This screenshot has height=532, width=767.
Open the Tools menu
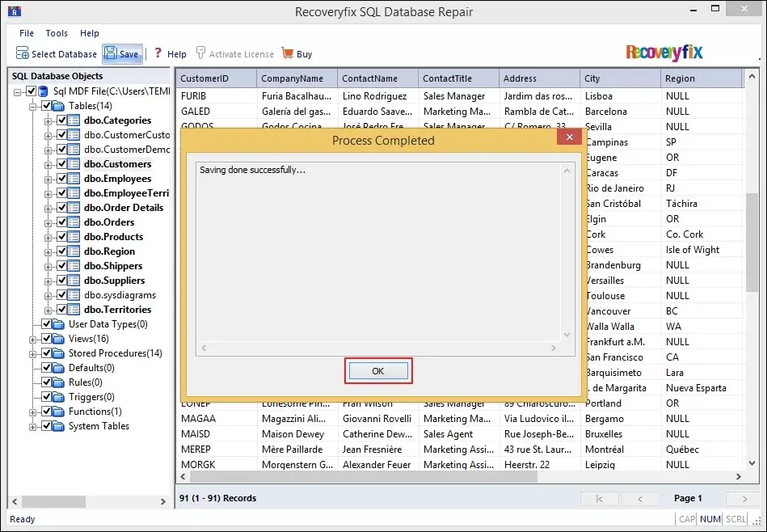point(57,33)
